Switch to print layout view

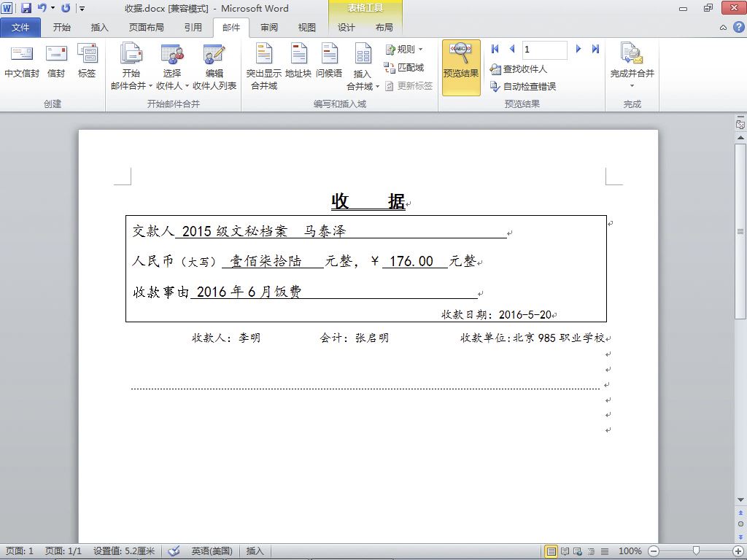(551, 551)
